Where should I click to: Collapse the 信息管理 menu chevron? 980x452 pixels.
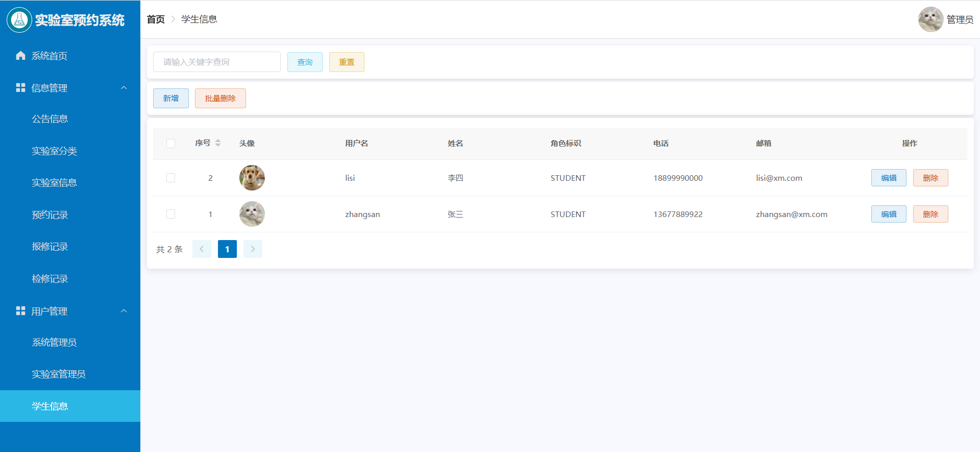pyautogui.click(x=124, y=88)
